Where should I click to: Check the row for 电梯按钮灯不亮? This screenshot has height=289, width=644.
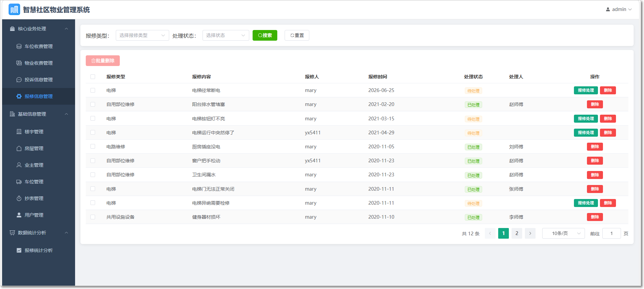pos(93,118)
